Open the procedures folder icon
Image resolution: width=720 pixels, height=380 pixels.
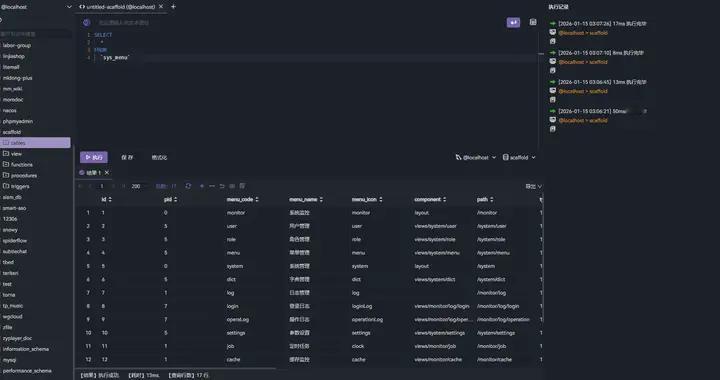pos(6,175)
